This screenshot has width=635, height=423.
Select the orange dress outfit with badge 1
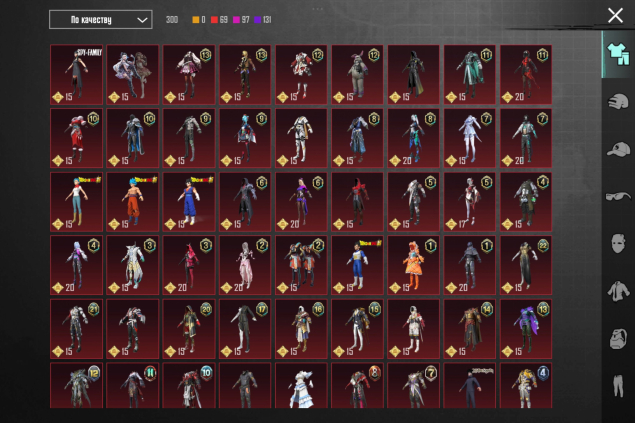(413, 265)
